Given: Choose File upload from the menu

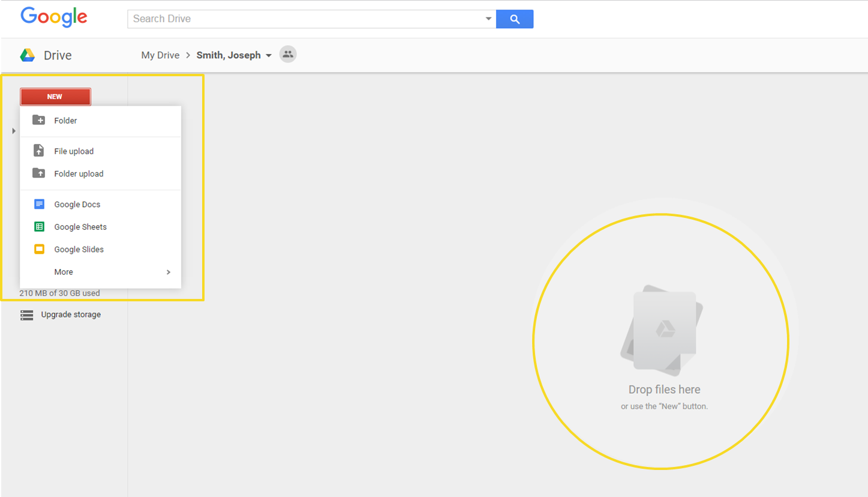Looking at the screenshot, I should click(x=74, y=151).
